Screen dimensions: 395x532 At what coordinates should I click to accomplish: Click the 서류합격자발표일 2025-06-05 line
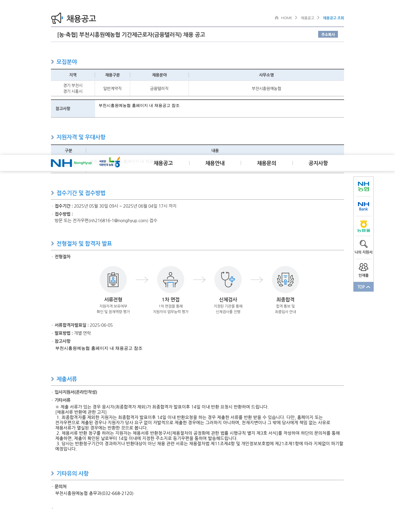pos(84,325)
